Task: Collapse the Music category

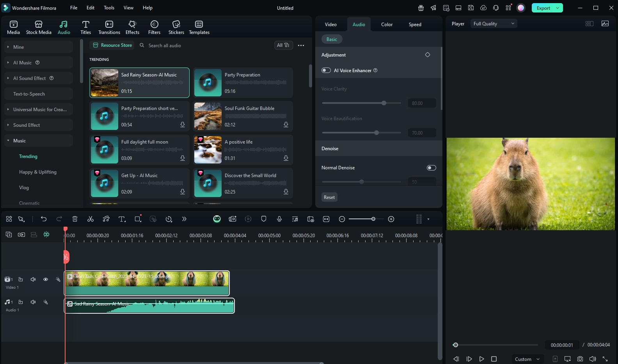Action: (x=39, y=140)
